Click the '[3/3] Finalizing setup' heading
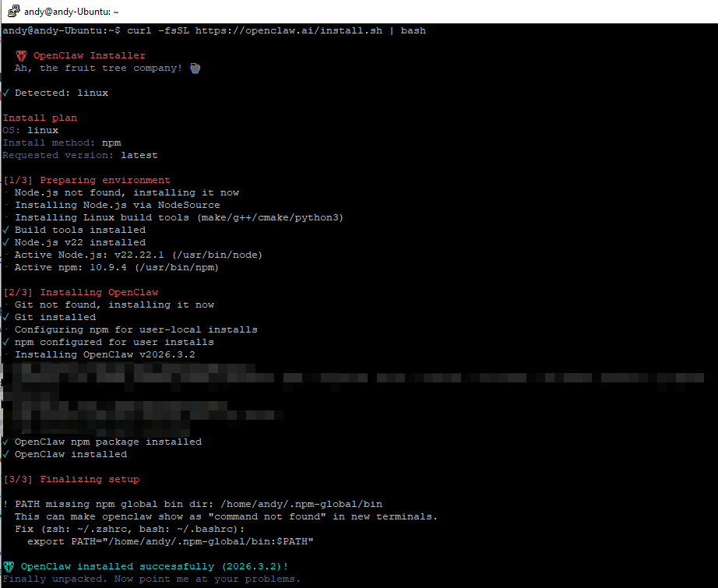Screen dimensions: 718x588 click(71, 480)
